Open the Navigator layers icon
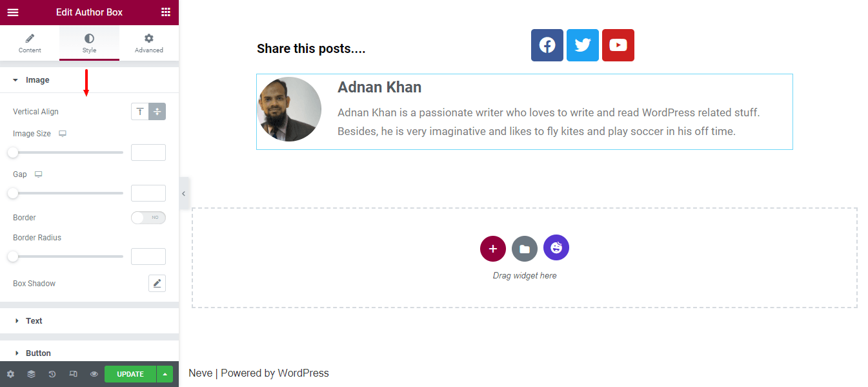Screen dimensions: 868x387 click(31, 374)
